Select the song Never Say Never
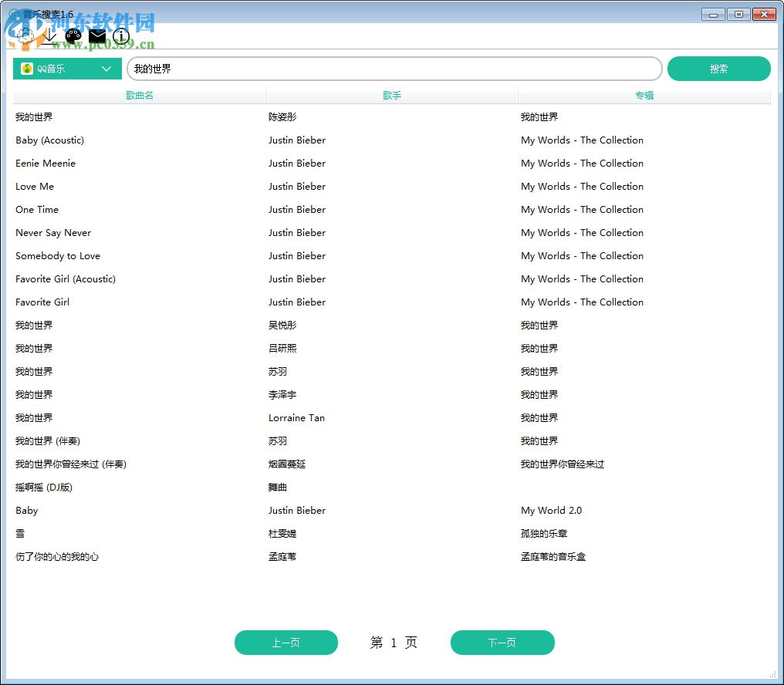This screenshot has width=784, height=685. click(53, 232)
